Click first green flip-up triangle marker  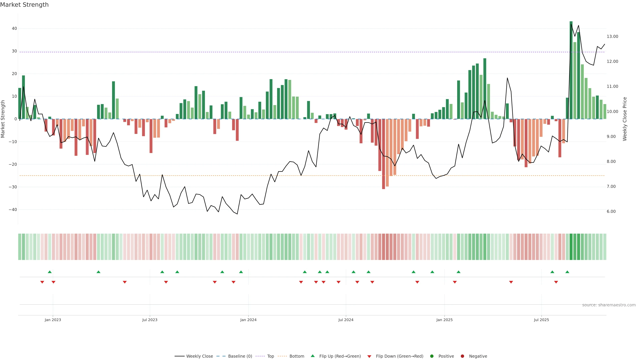[50, 272]
